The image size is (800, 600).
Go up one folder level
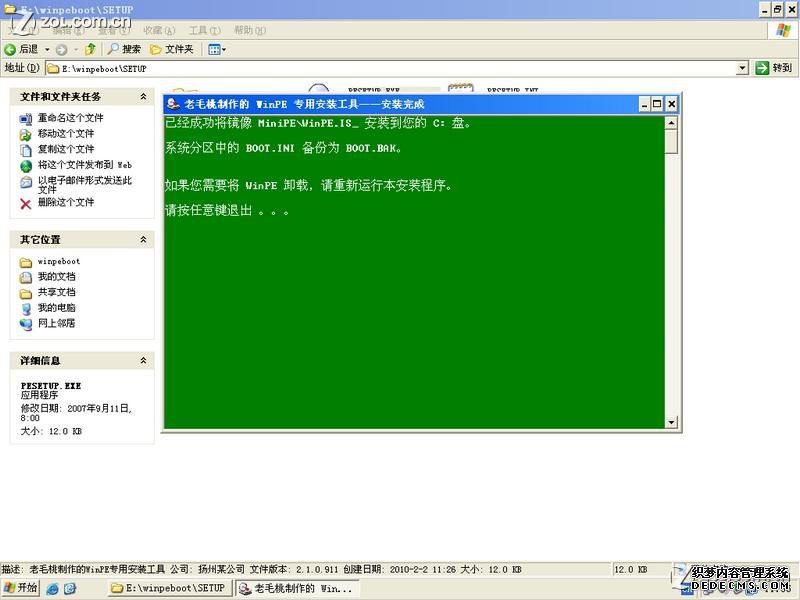[90, 49]
